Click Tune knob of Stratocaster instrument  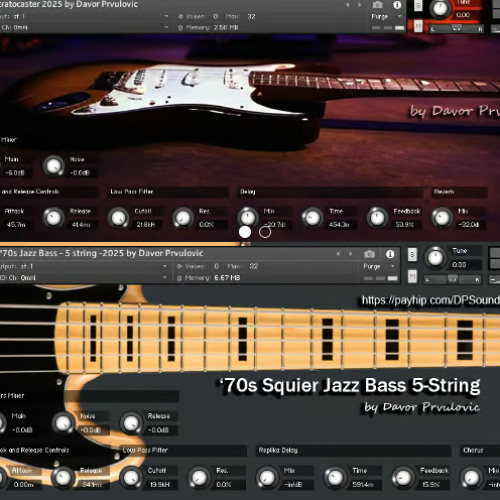pos(440,8)
